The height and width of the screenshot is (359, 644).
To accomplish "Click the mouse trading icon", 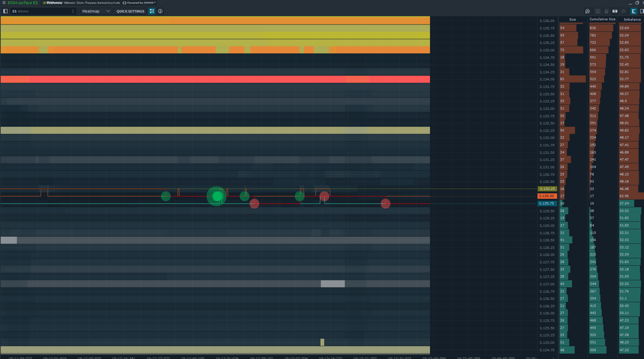I will pos(606,11).
